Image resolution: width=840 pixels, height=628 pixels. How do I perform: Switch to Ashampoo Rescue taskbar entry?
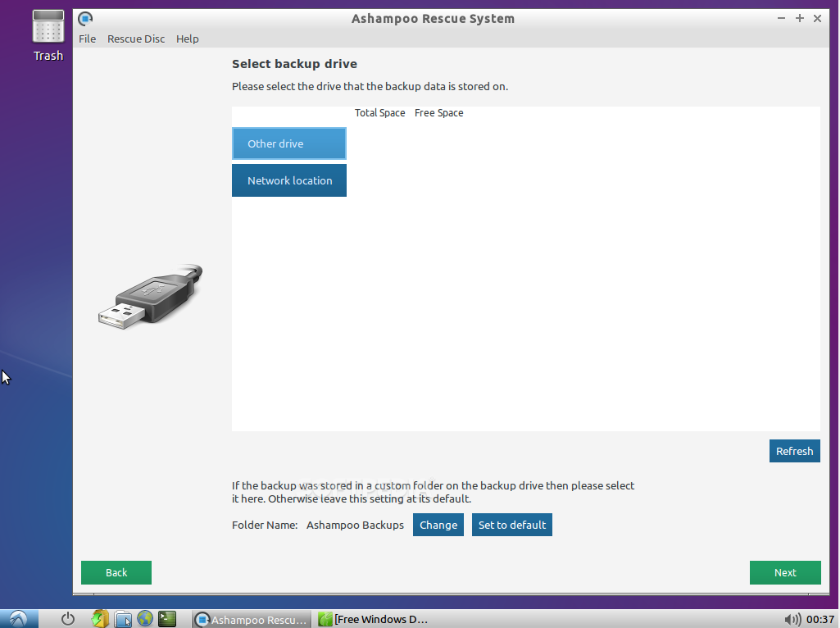pos(252,620)
